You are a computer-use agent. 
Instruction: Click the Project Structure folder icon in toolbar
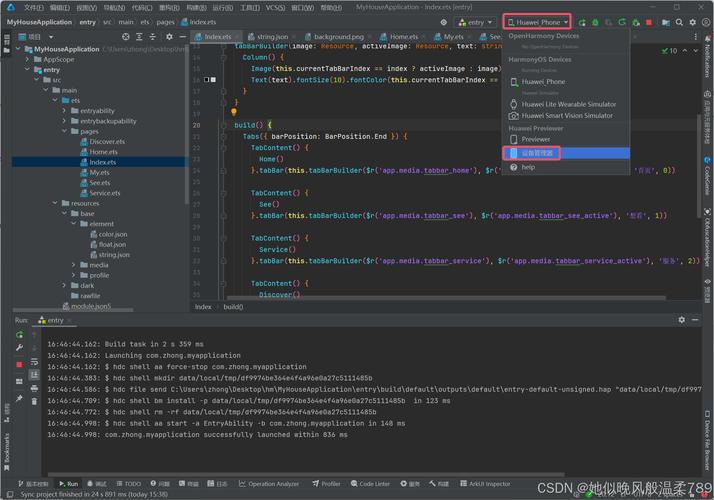[666, 22]
